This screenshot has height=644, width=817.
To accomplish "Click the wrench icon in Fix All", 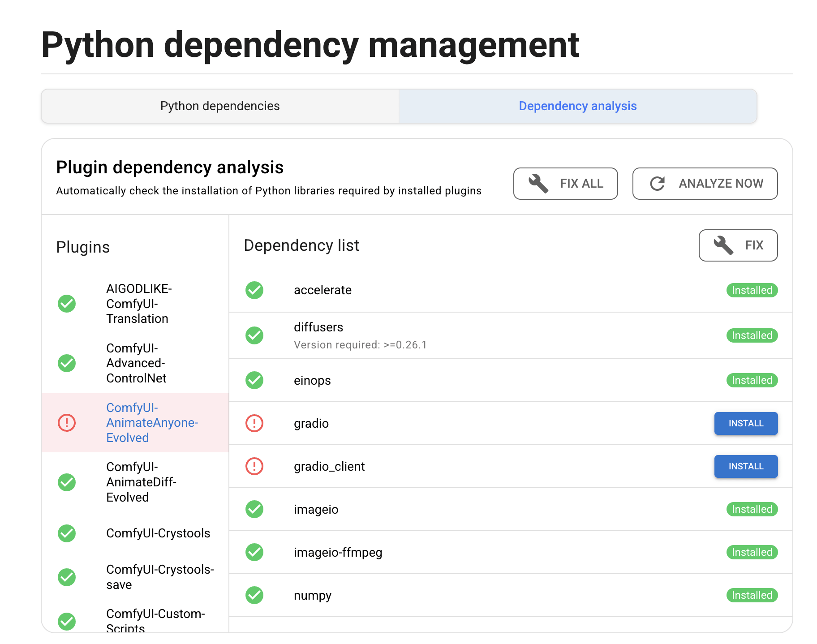I will pos(538,184).
